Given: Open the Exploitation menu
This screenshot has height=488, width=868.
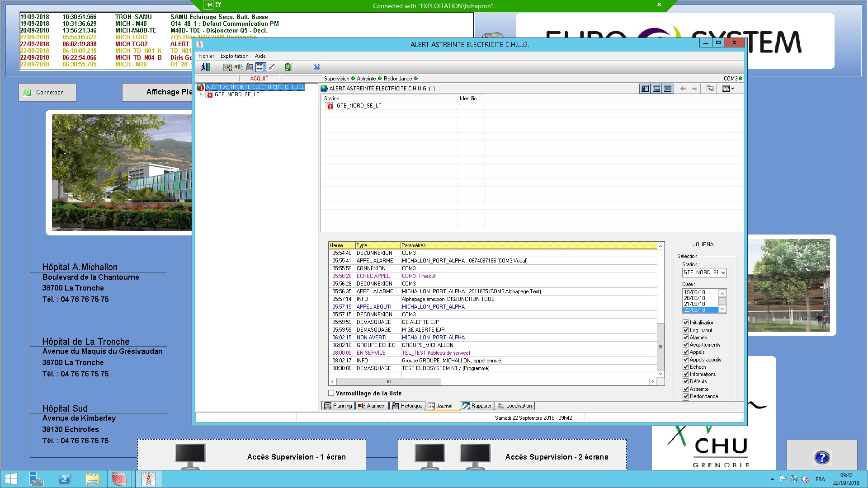Looking at the screenshot, I should [234, 56].
